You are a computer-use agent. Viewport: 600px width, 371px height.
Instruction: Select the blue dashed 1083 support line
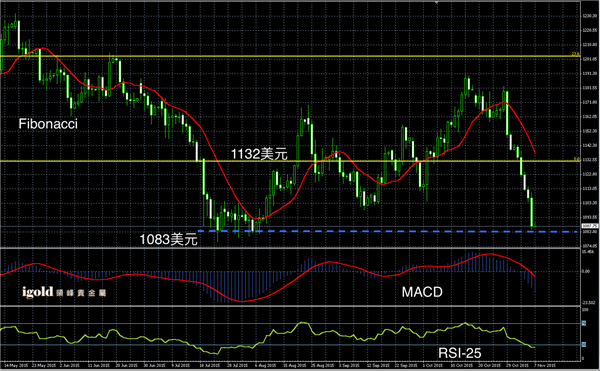tap(388, 231)
